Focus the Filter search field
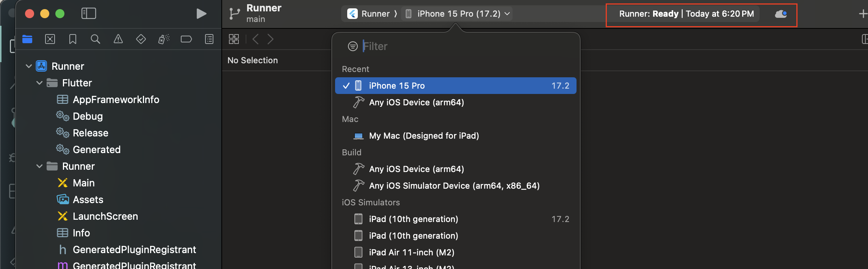 [x=466, y=46]
